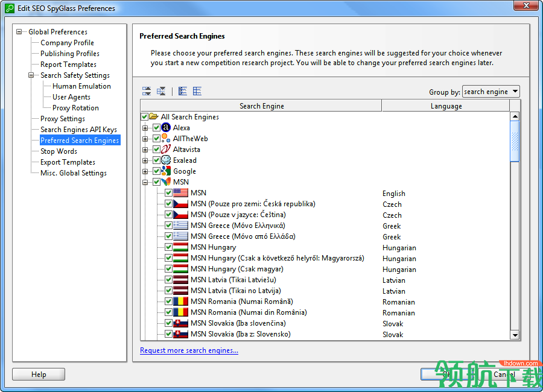
Task: Open Proxy Settings page
Action: click(x=63, y=118)
